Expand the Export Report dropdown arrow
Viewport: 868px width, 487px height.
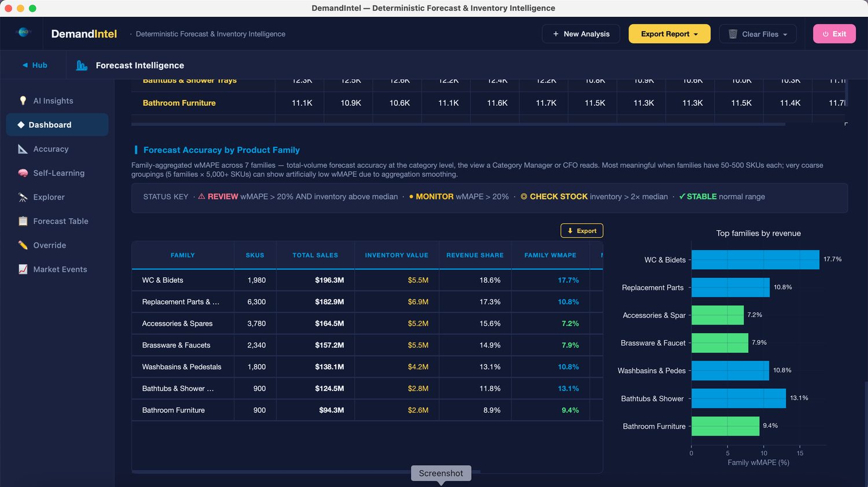tap(696, 35)
